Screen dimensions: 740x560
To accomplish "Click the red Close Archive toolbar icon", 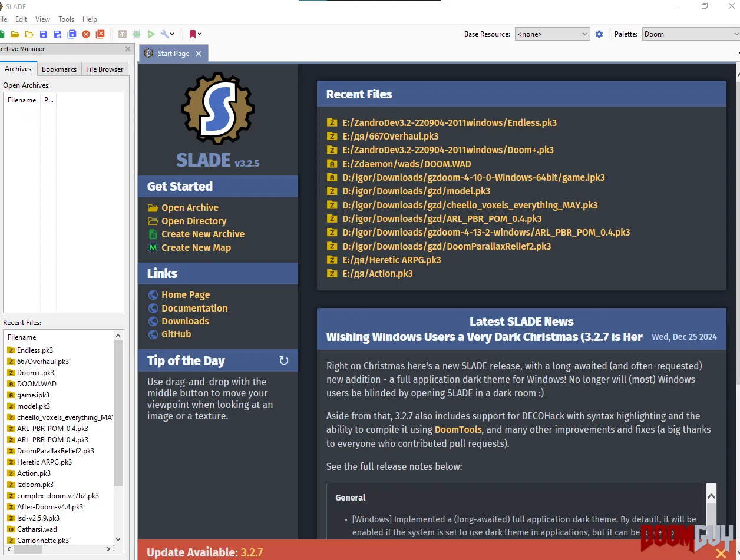I will click(86, 34).
